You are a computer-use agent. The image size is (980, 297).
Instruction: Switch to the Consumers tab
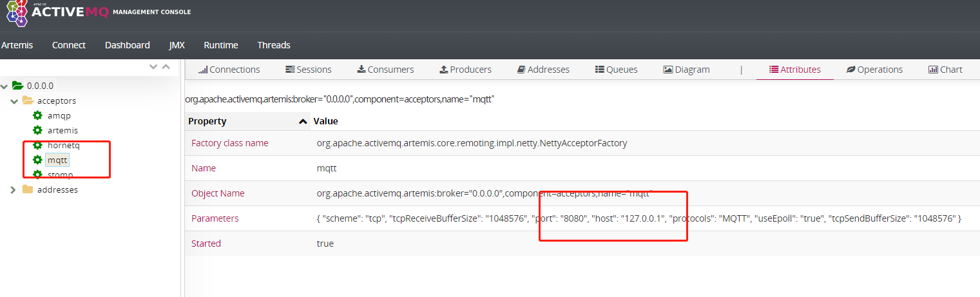tap(385, 70)
